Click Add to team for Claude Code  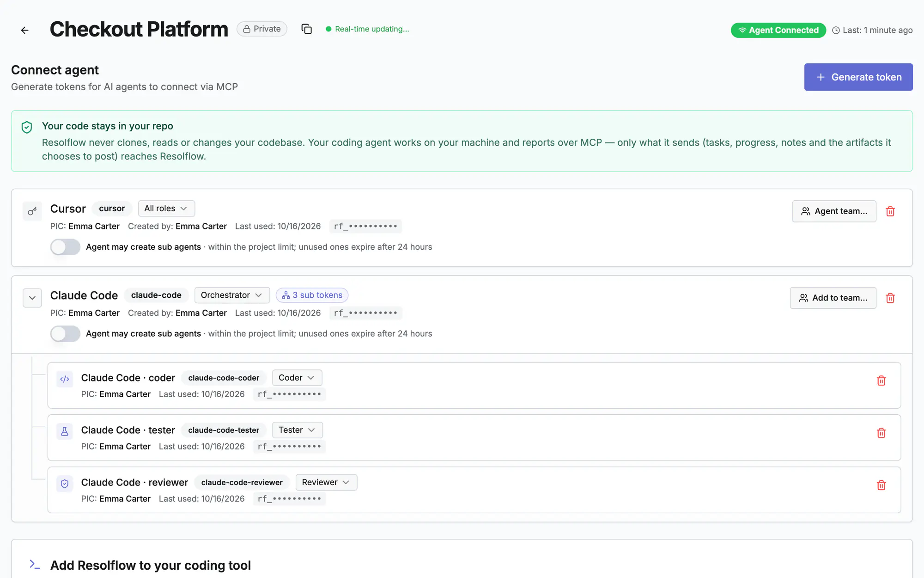coord(833,298)
